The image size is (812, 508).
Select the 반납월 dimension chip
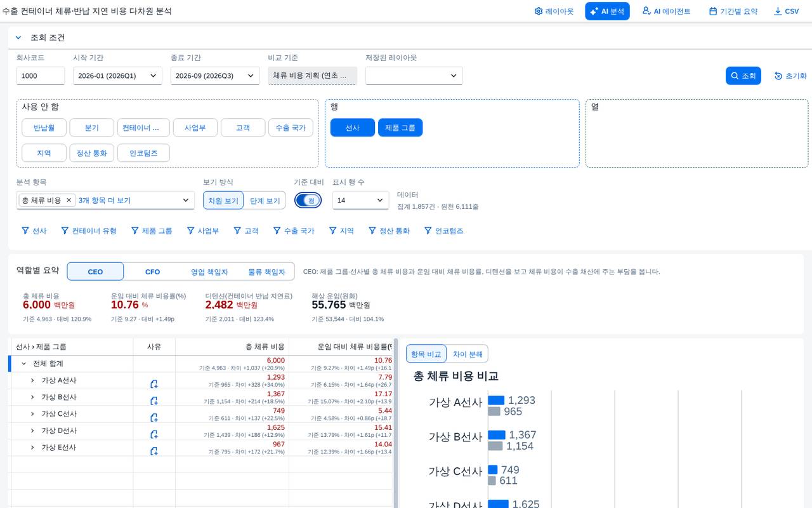(44, 128)
